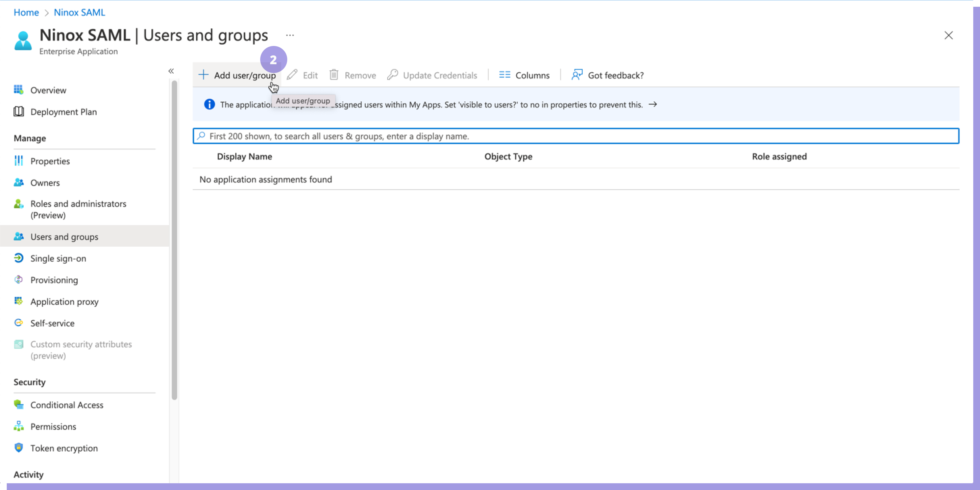Focus the users and groups search field
980x490 pixels.
coord(575,136)
